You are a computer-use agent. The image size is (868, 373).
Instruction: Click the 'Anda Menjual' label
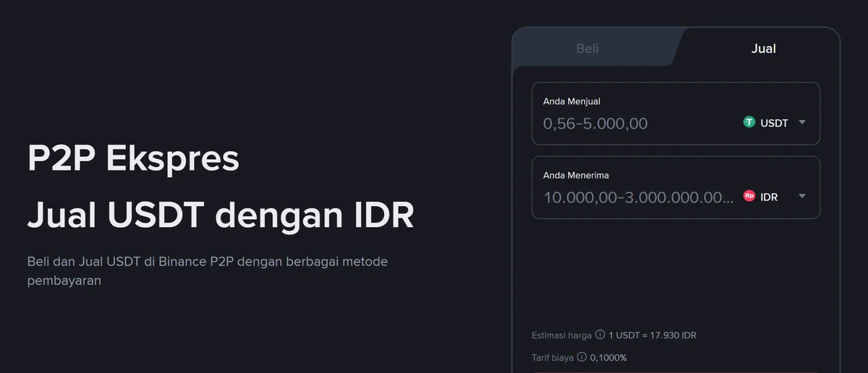click(571, 101)
